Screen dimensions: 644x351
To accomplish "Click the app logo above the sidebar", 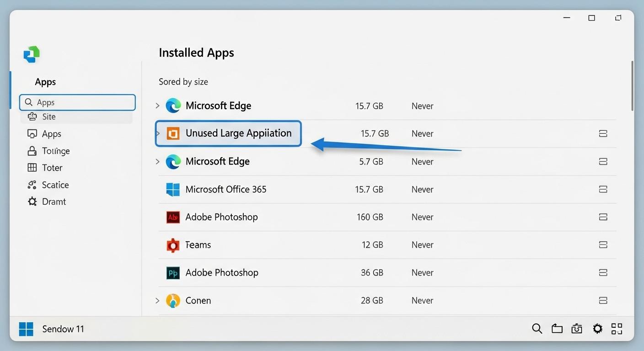I will pos(31,54).
